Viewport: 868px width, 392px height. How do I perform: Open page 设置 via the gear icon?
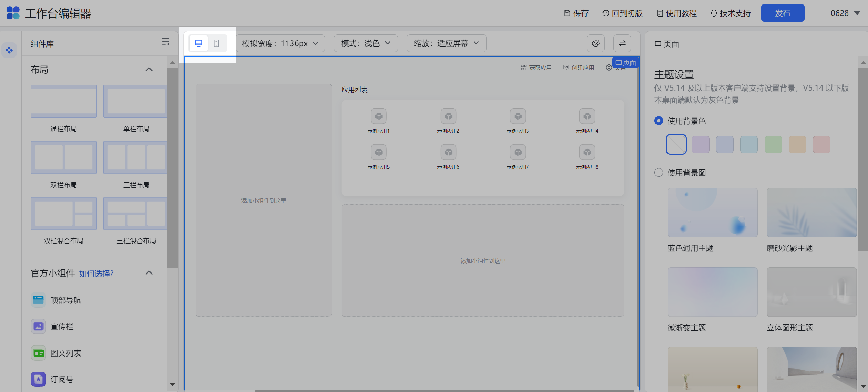click(609, 68)
